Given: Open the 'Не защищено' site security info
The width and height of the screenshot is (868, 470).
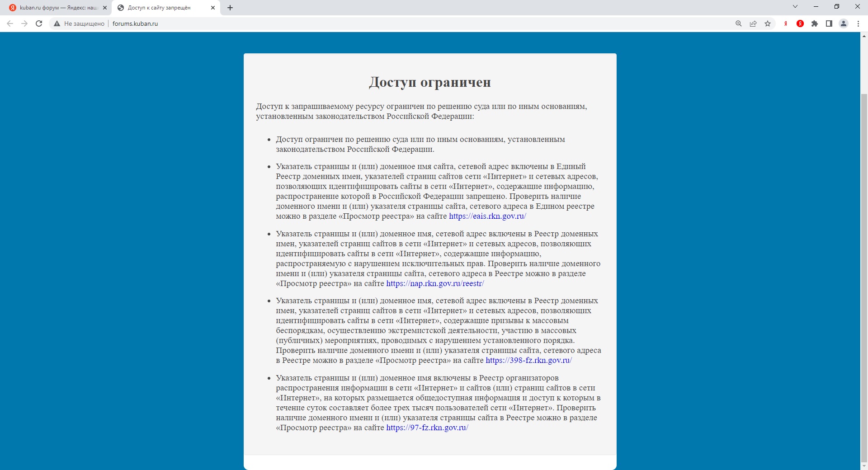Looking at the screenshot, I should click(x=79, y=23).
